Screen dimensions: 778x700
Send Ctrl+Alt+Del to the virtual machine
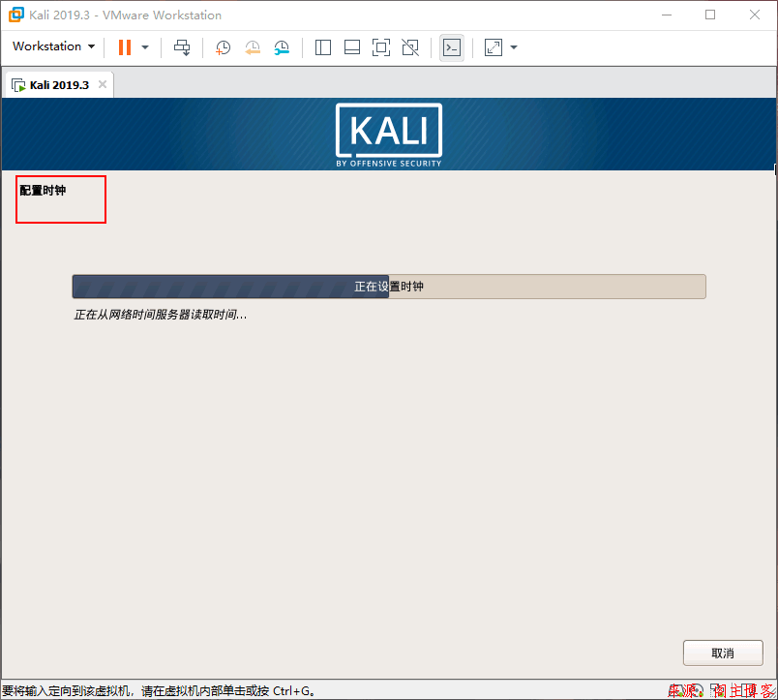click(182, 47)
